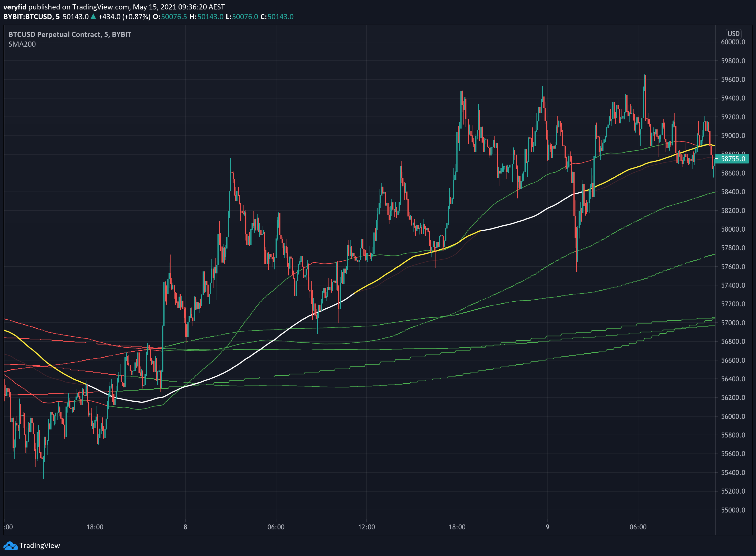
Task: Click the 55400.0 price axis label
Action: [733, 472]
